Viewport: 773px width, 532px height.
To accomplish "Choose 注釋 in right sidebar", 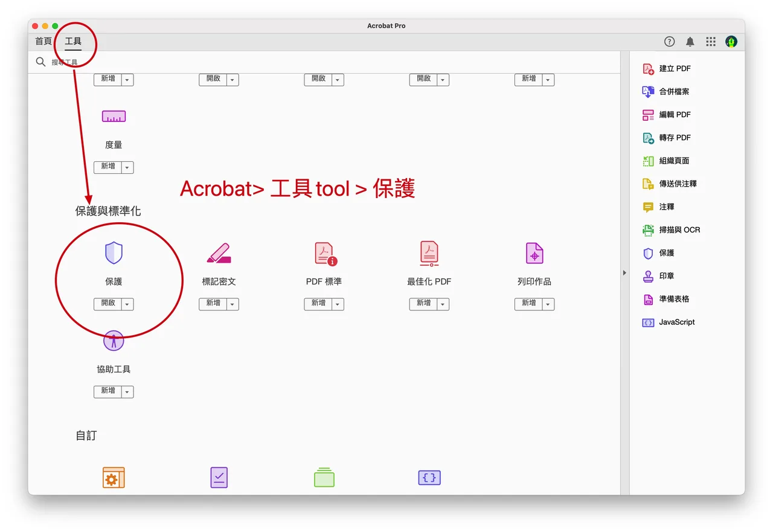I will click(658, 207).
